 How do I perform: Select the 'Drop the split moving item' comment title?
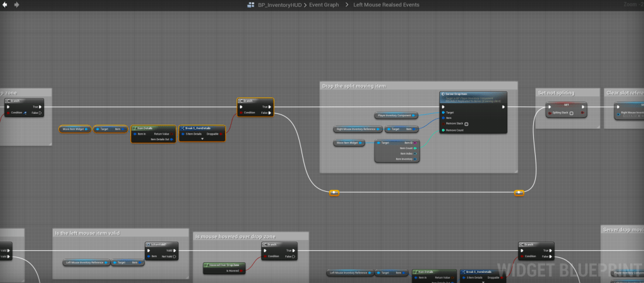[x=354, y=86]
